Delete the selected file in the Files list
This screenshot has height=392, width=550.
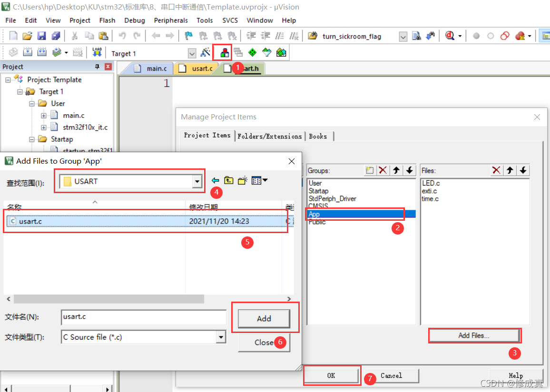pyautogui.click(x=496, y=170)
